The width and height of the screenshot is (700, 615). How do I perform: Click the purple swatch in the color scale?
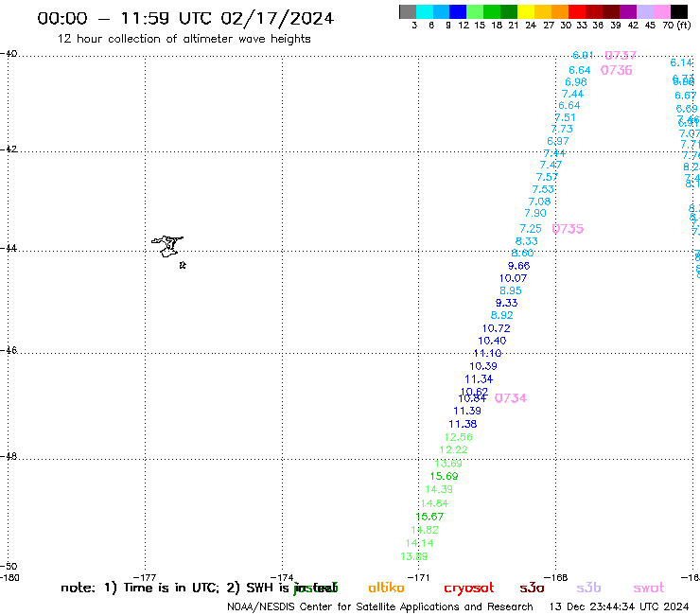point(628,11)
